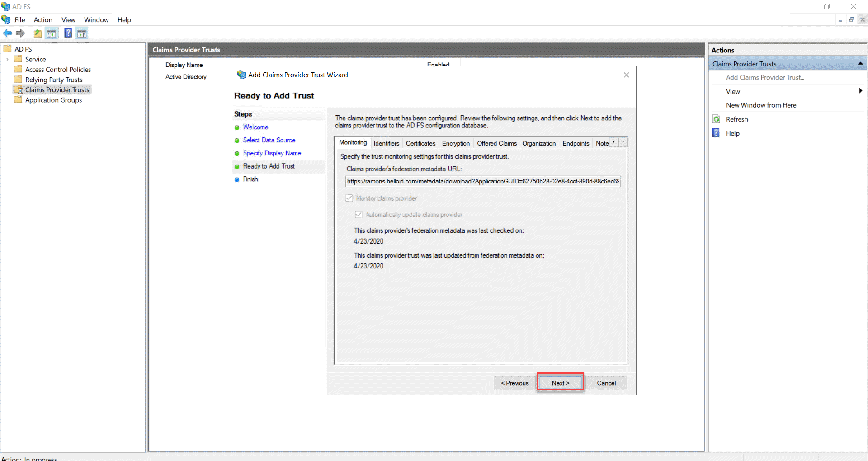Screen dimensions: 868x461
Task: Close the Add Claims Provider Trust Wizard
Action: [x=626, y=75]
